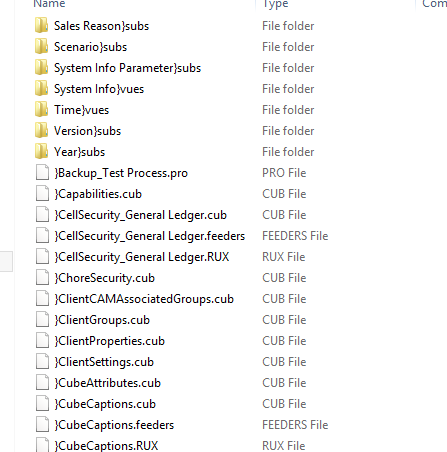This screenshot has height=452, width=447.
Task: Select the System Info}vues folder name
Action: [x=99, y=89]
